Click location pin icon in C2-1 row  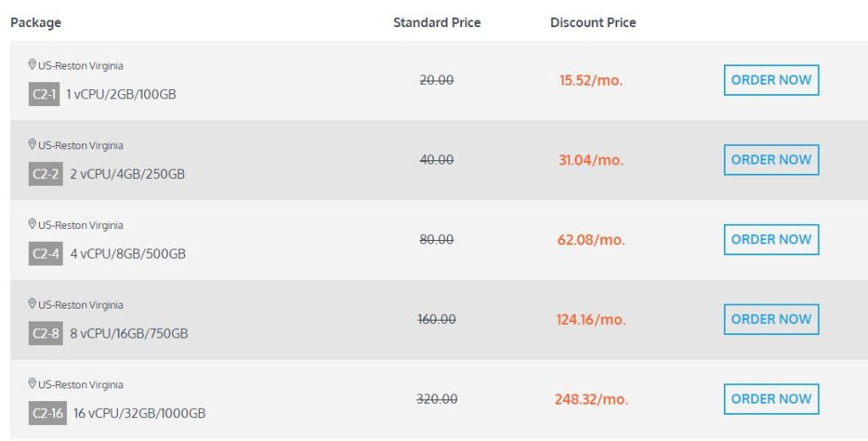click(32, 64)
